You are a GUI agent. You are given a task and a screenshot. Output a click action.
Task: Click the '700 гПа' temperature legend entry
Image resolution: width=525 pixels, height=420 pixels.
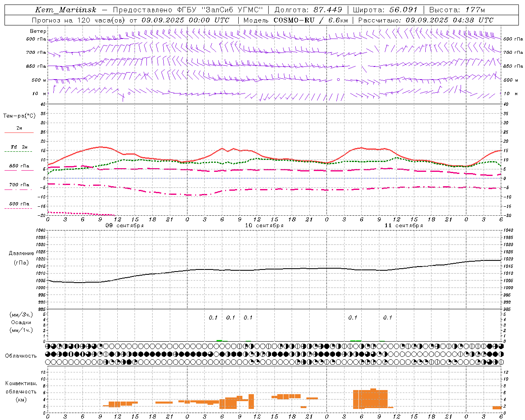tap(19, 185)
